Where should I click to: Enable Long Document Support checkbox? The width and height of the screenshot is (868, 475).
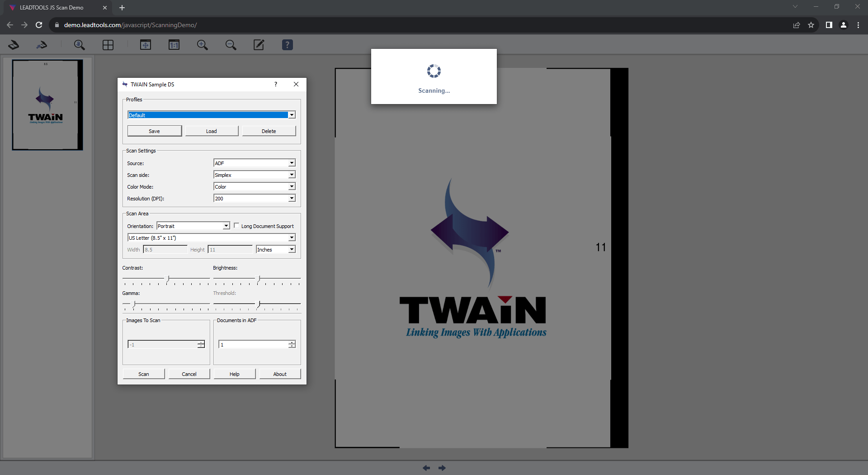236,226
